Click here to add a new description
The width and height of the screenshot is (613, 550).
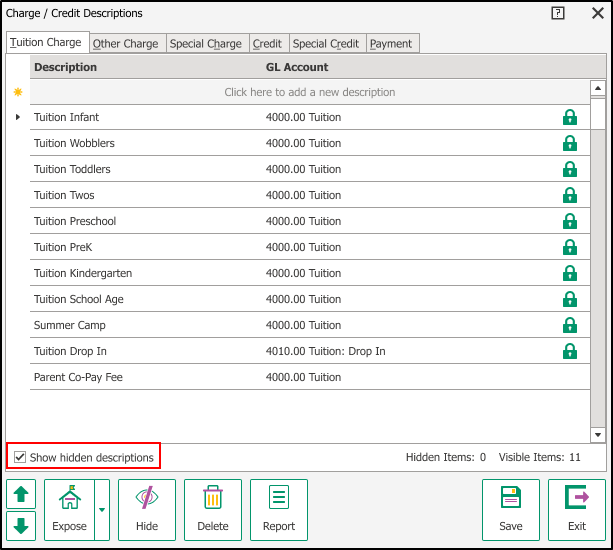310,92
